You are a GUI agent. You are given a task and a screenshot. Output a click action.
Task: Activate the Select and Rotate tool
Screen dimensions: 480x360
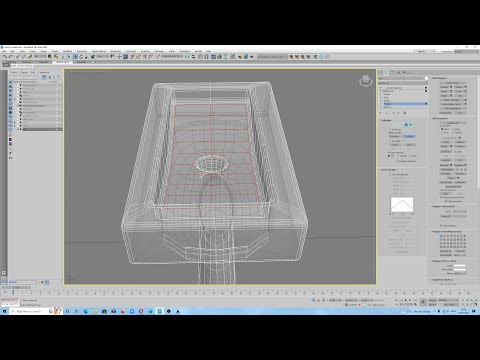[81, 57]
